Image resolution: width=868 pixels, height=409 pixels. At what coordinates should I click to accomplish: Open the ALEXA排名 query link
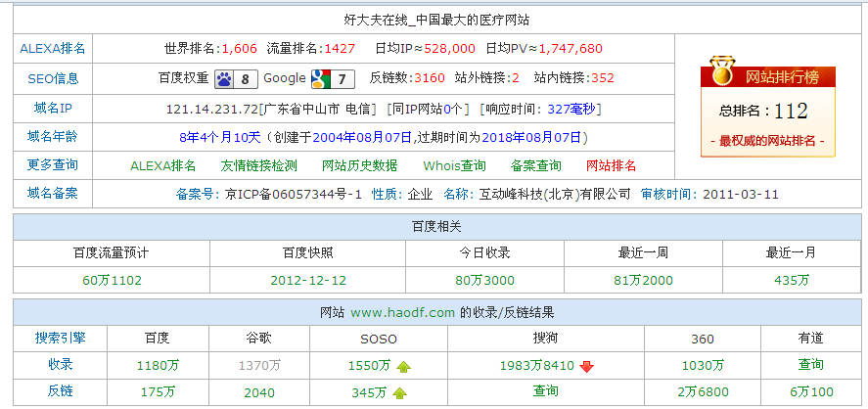162,166
